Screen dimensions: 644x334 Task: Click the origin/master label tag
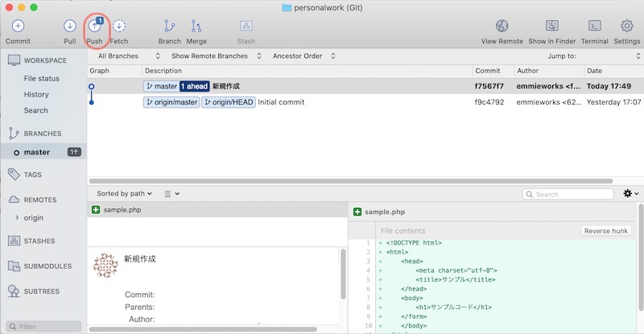pos(171,102)
